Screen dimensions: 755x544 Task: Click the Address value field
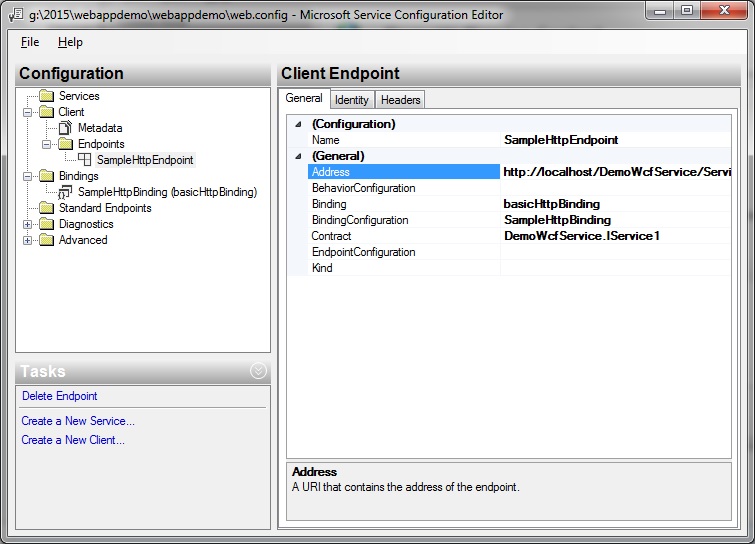(x=616, y=172)
